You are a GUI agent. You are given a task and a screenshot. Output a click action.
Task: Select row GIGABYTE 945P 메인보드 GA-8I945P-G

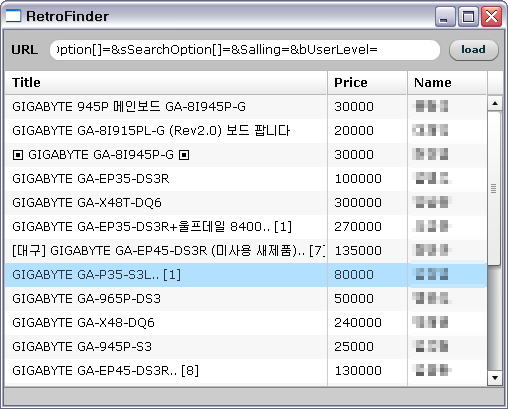click(246, 107)
